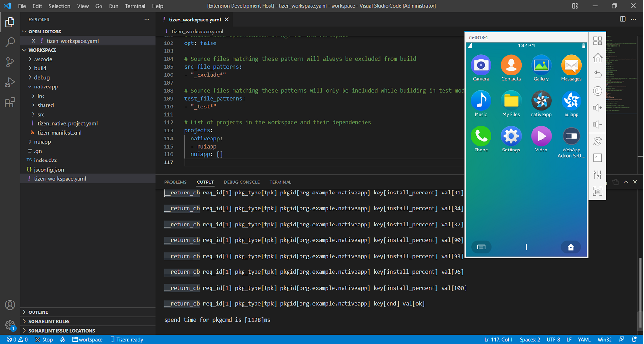This screenshot has width=644, height=344.
Task: Rotate the emulator screen
Action: tap(597, 141)
